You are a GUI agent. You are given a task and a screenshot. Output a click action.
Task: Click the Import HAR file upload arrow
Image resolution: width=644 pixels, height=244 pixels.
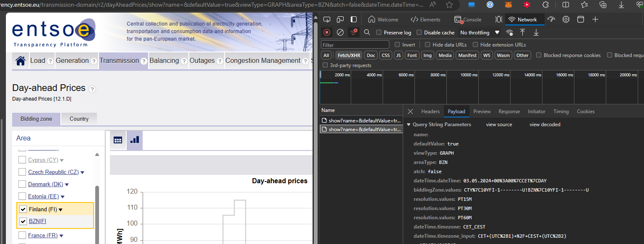(x=522, y=32)
